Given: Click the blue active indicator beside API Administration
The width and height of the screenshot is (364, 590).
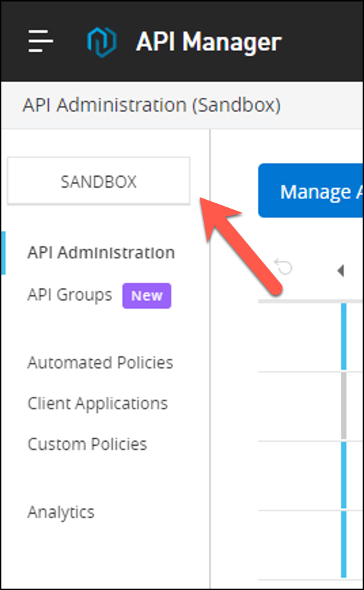Looking at the screenshot, I should 3,253.
